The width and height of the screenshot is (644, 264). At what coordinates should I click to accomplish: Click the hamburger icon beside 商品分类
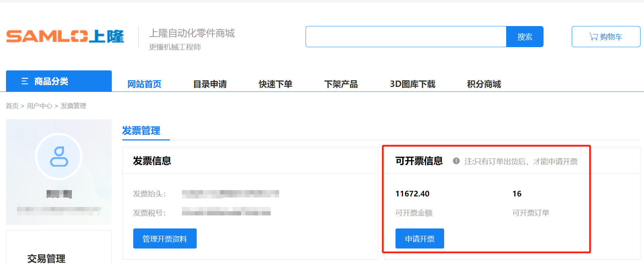[25, 81]
